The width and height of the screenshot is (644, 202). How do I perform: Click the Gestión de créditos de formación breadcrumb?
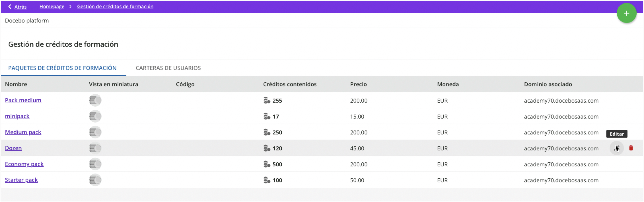point(115,6)
